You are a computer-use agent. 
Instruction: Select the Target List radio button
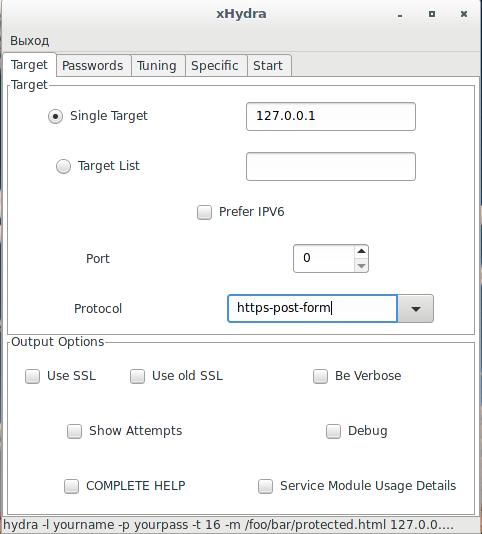(63, 167)
